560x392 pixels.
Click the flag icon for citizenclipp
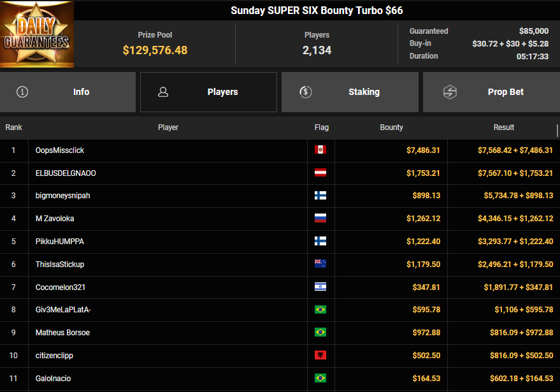tap(320, 356)
